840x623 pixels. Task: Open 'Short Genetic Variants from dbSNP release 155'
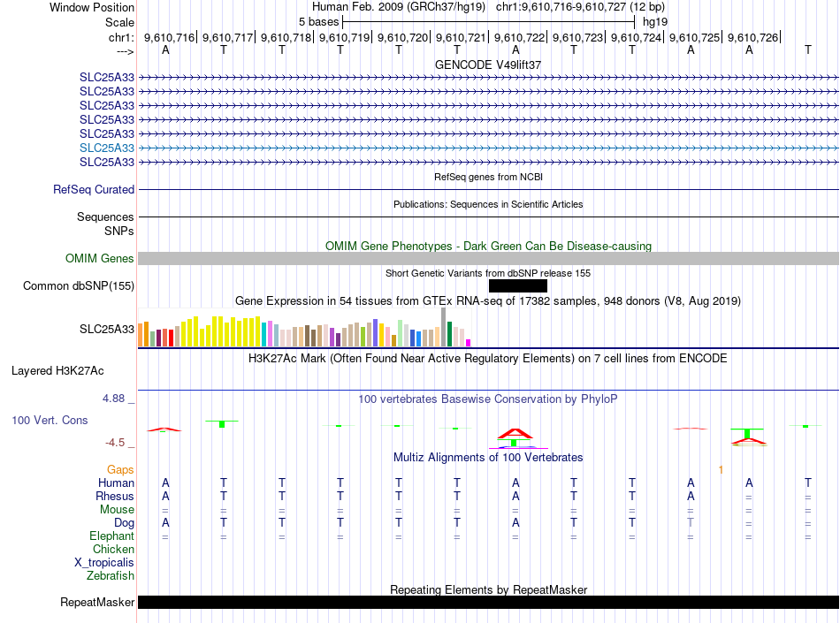point(488,273)
